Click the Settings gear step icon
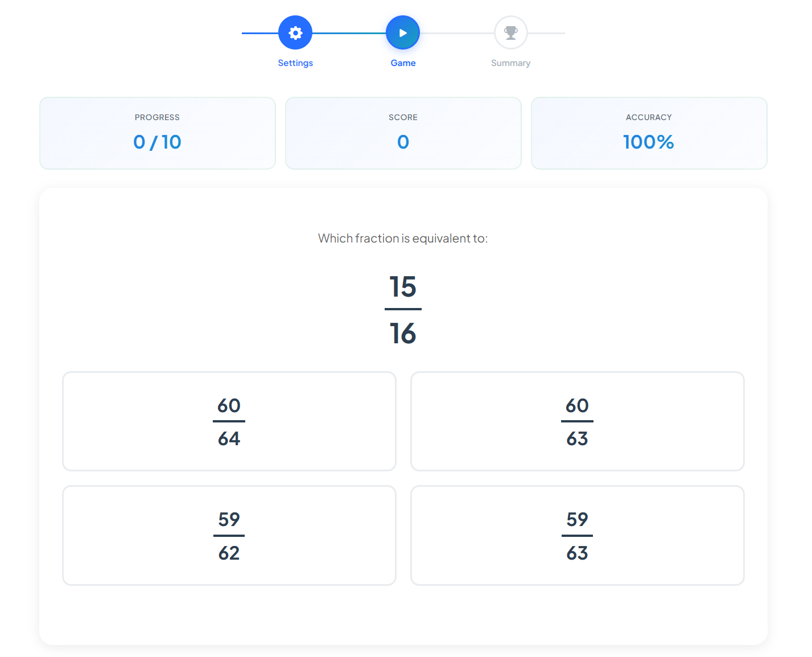This screenshot has width=812, height=657. point(295,33)
